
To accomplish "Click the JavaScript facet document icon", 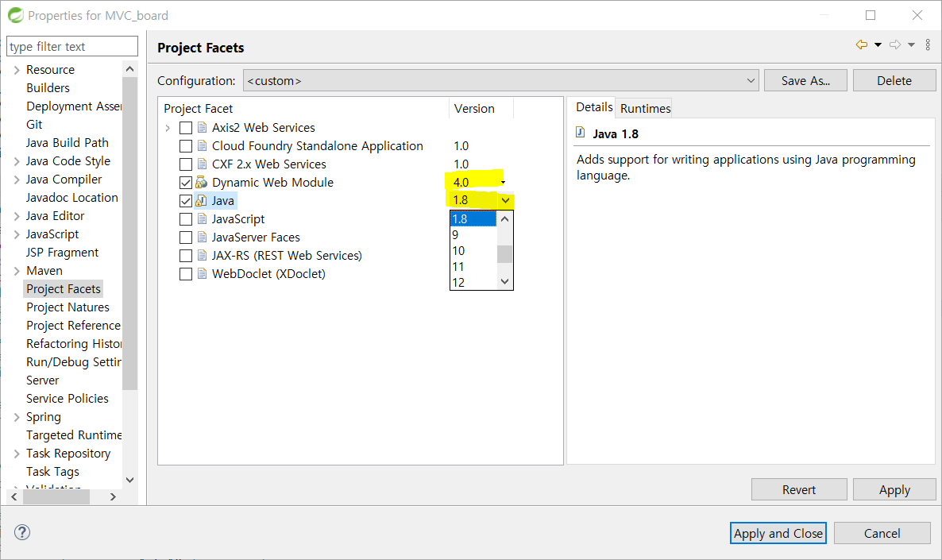I will pyautogui.click(x=203, y=219).
